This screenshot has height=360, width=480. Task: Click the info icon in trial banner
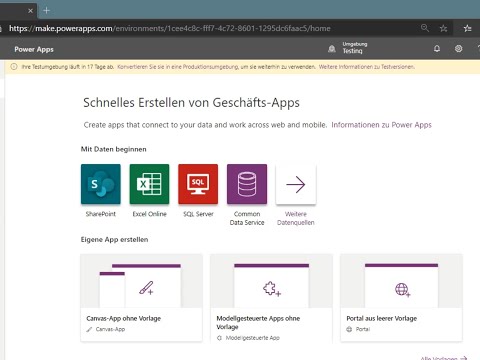click(x=14, y=67)
